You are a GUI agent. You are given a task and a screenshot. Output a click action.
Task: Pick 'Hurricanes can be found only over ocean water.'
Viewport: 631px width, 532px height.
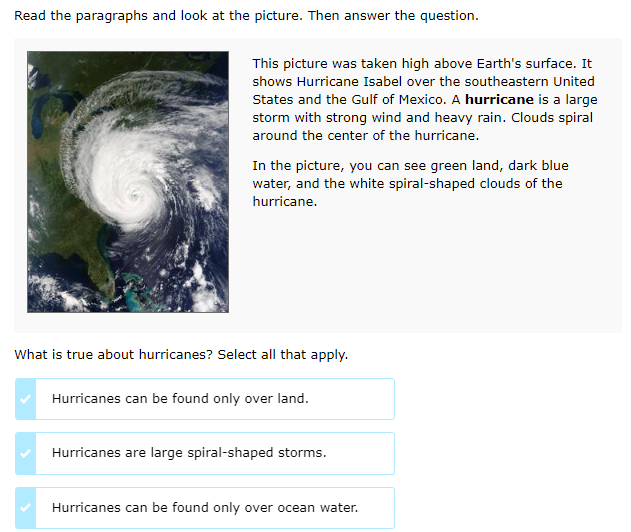[205, 508]
